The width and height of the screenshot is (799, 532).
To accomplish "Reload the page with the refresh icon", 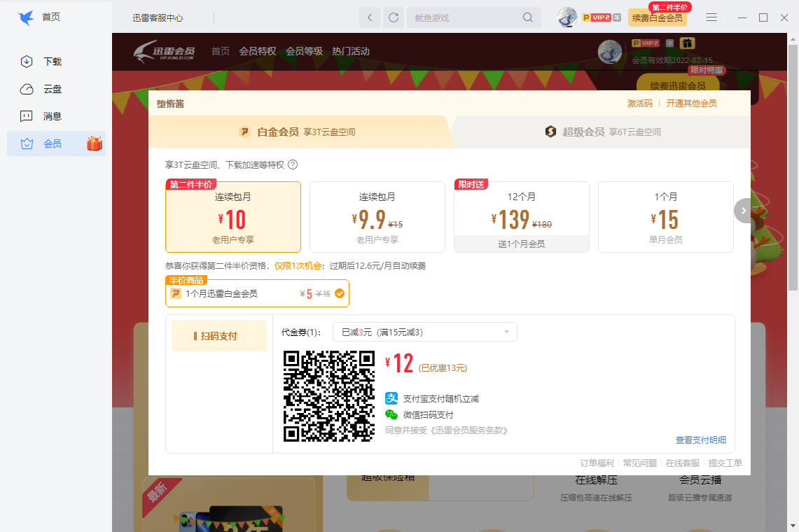I will 394,17.
